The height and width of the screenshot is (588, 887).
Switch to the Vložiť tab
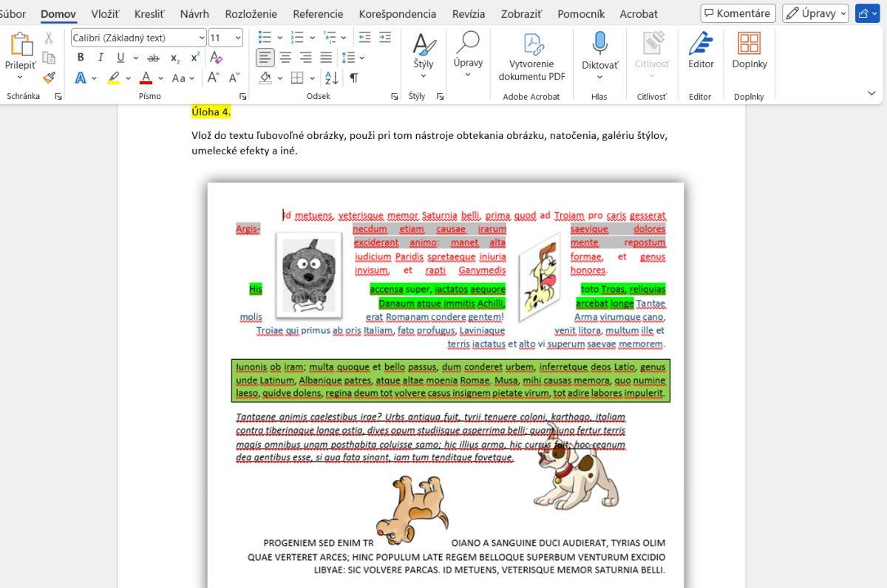point(106,14)
